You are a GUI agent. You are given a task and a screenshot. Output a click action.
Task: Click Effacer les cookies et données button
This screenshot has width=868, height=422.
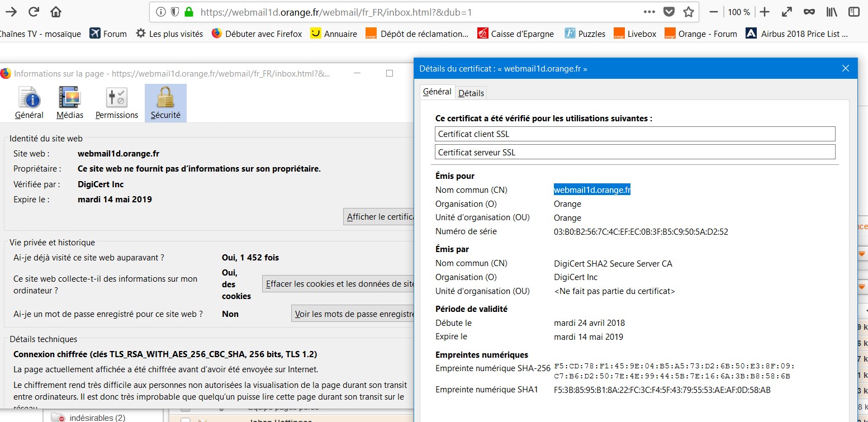[x=339, y=284]
